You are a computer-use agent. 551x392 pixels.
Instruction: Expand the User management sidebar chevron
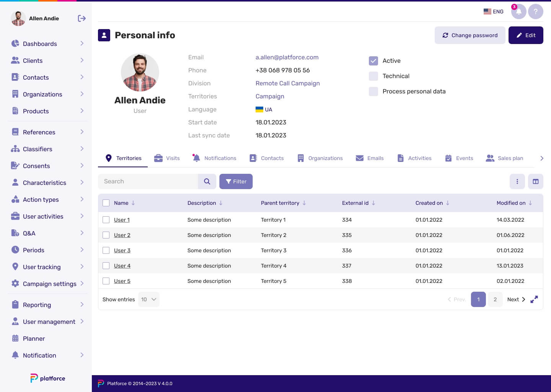click(x=82, y=321)
